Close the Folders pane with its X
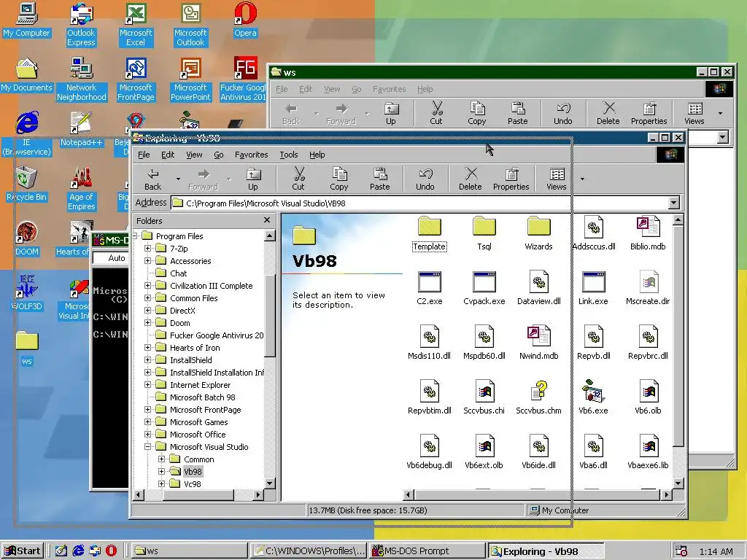Viewport: 747px width, 560px height. click(267, 220)
